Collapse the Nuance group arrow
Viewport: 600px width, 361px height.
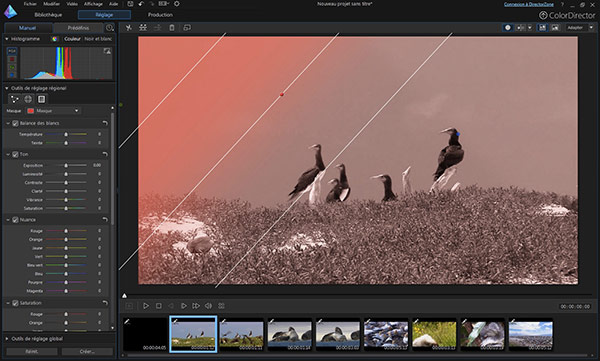click(x=8, y=220)
